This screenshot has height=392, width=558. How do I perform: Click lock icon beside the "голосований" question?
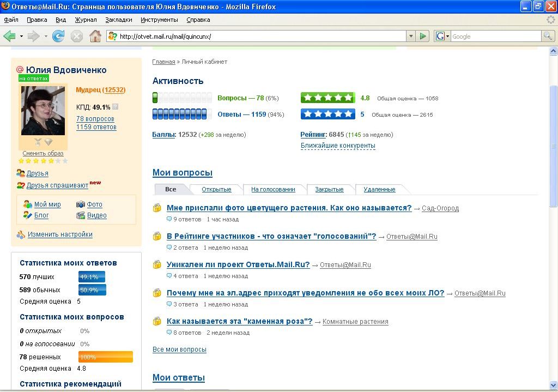[157, 236]
